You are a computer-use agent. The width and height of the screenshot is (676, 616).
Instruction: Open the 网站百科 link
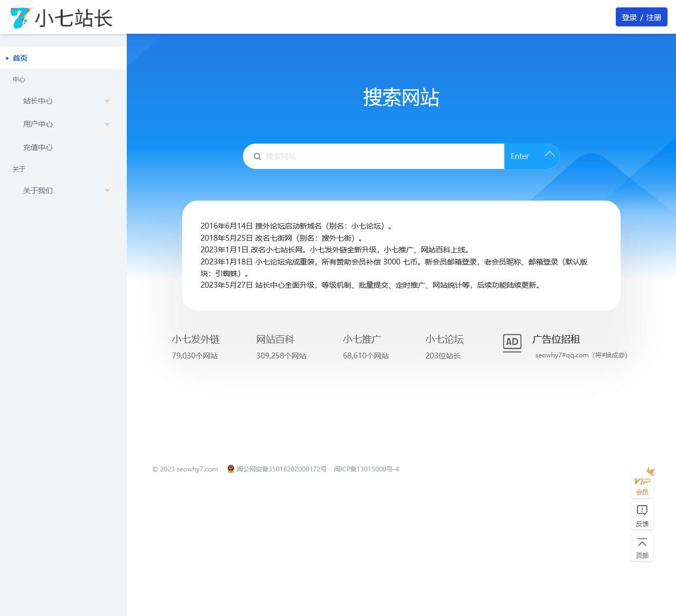click(275, 339)
